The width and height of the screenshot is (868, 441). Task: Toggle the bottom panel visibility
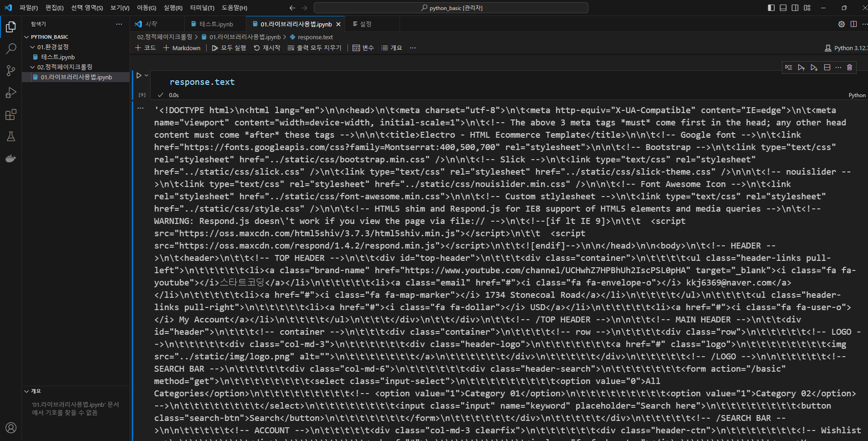783,8
